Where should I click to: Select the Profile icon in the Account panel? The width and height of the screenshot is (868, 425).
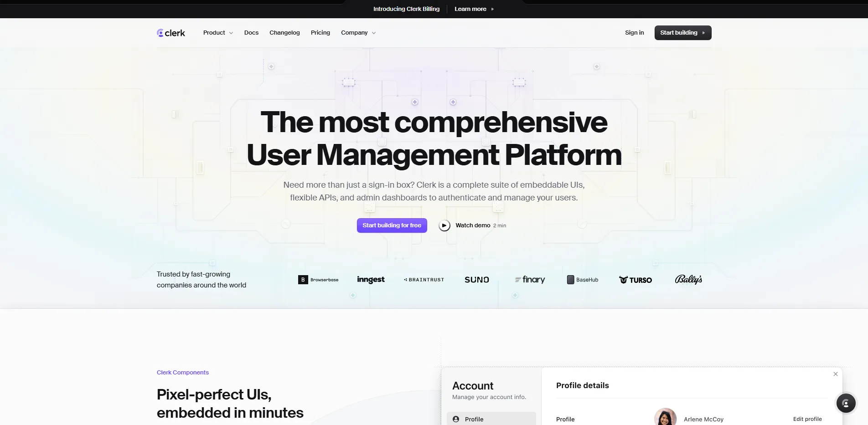[x=455, y=419]
